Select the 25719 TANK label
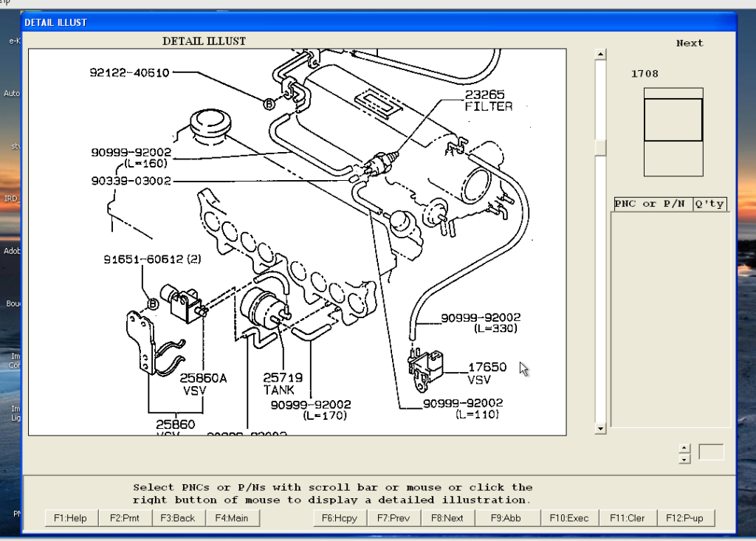 click(283, 384)
